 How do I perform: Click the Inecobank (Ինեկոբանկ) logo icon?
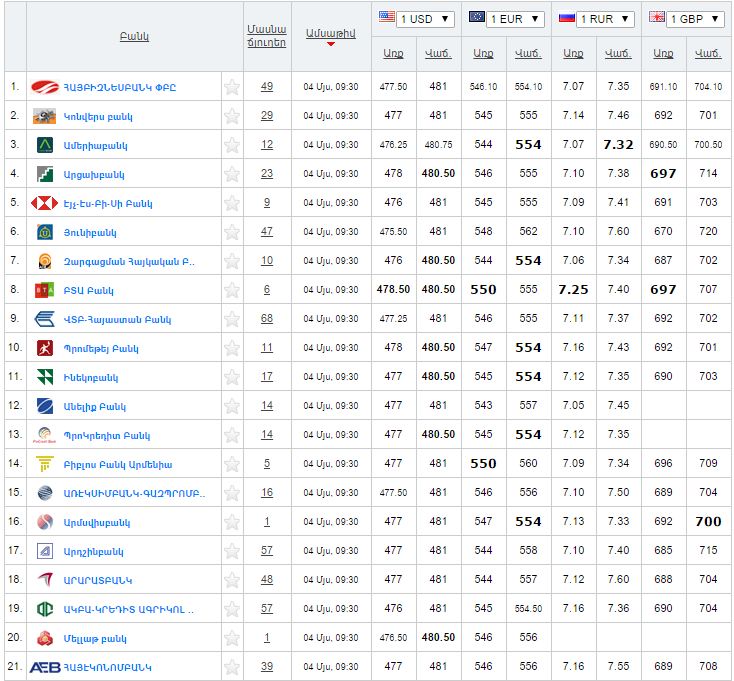(x=45, y=377)
